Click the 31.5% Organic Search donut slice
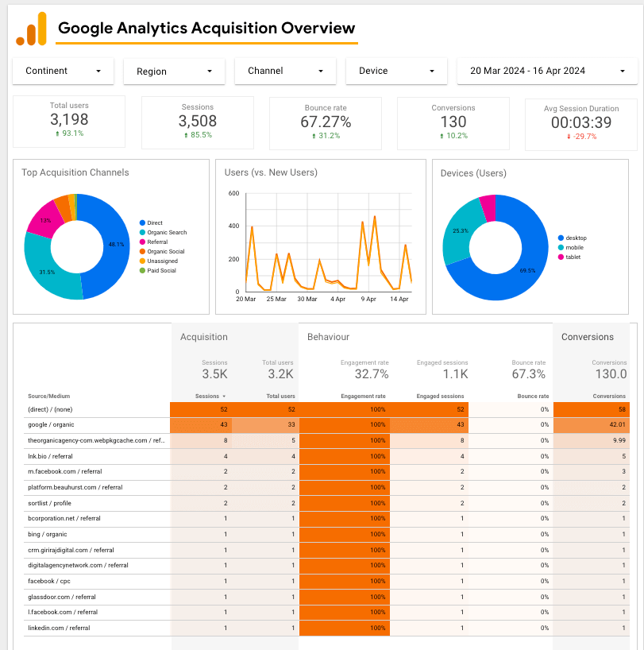Screen dimensions: 644x650 point(48,272)
